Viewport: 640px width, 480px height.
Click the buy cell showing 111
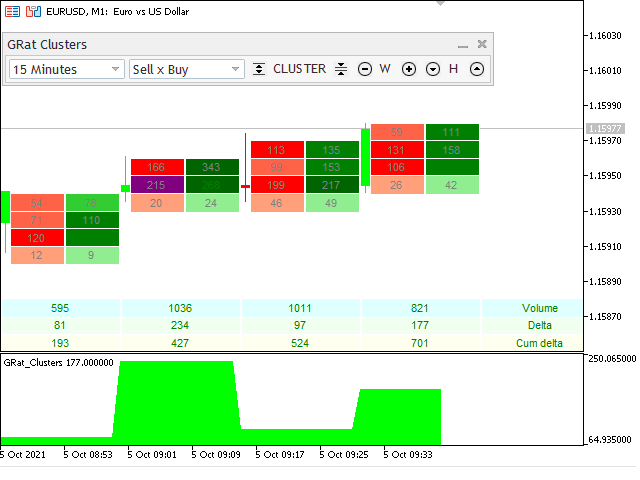pyautogui.click(x=452, y=132)
